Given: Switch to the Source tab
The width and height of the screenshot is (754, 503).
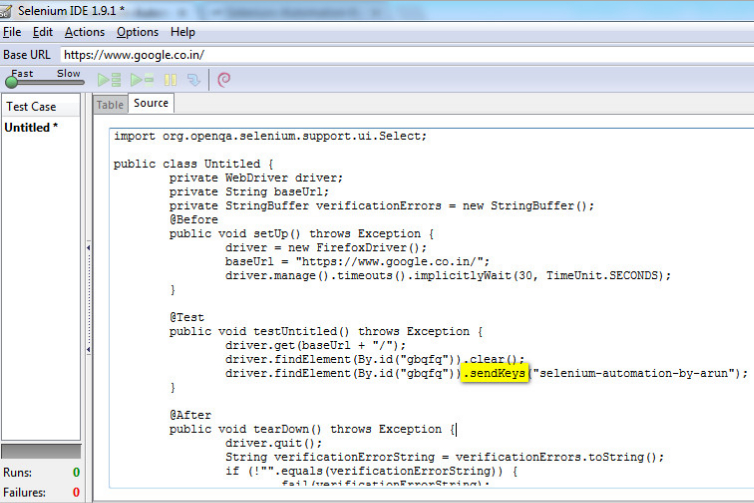Looking at the screenshot, I should pos(151,103).
